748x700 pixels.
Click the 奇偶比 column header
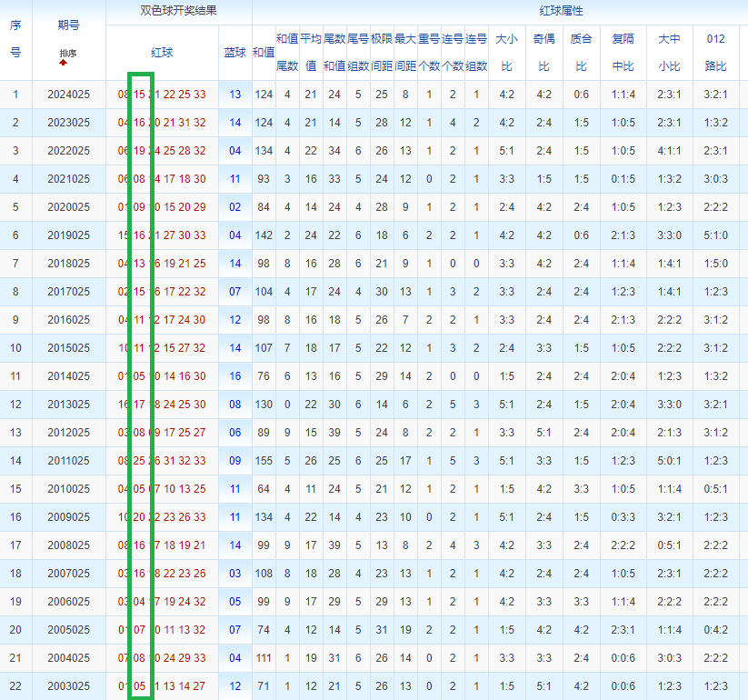[544, 53]
